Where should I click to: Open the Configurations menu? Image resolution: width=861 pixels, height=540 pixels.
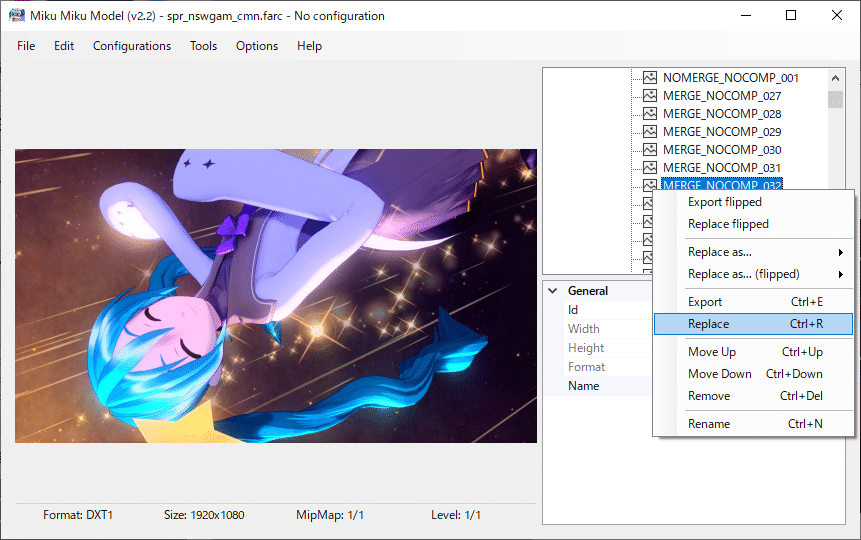tap(132, 46)
